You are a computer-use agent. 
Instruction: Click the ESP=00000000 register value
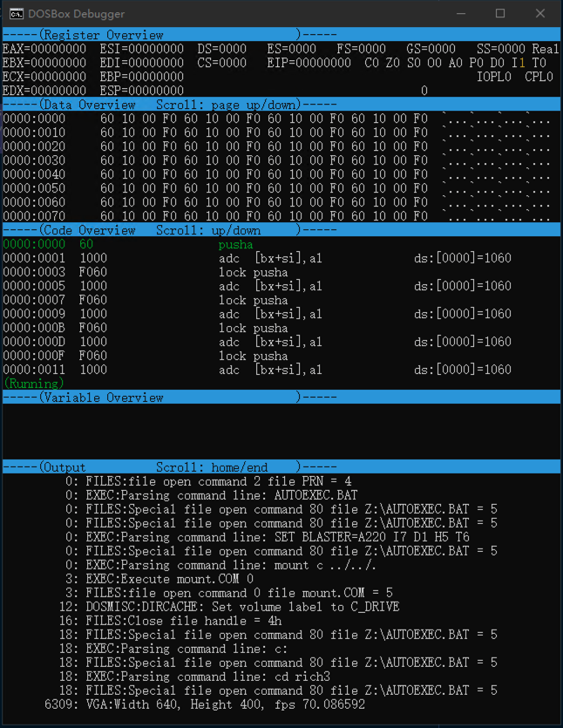(142, 91)
